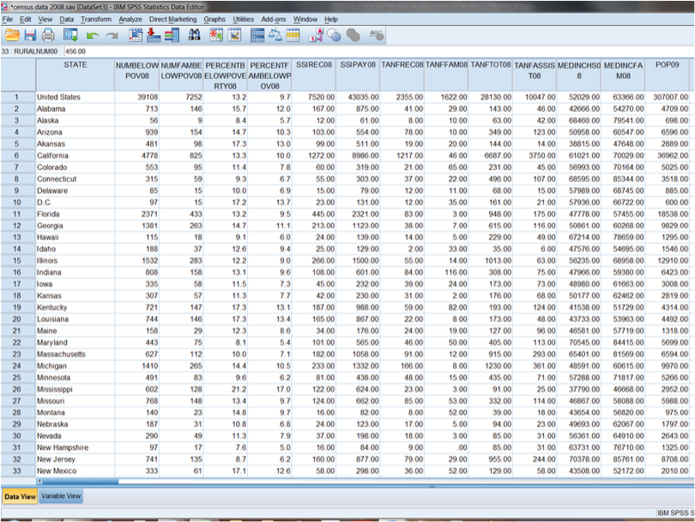Image resolution: width=695 pixels, height=522 pixels.
Task: Select the SSIPAY08 column header
Action: click(358, 75)
